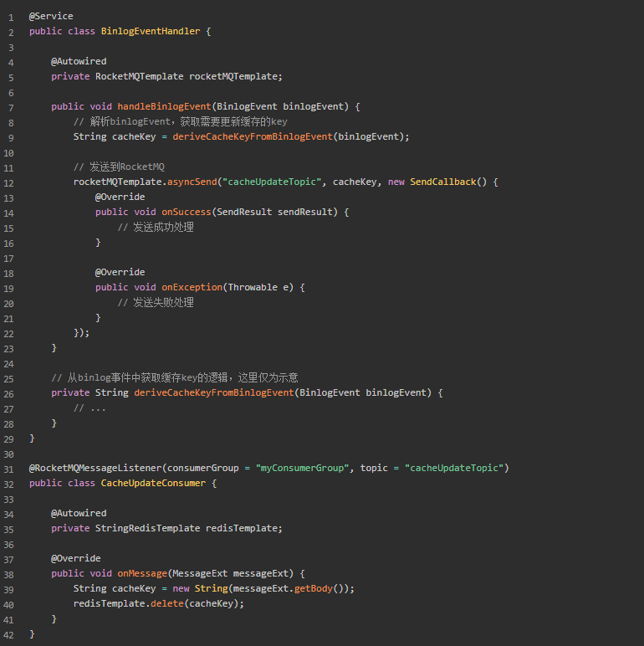Screen dimensions: 644x646
Task: Click the asyncSend method call
Action: 192,182
